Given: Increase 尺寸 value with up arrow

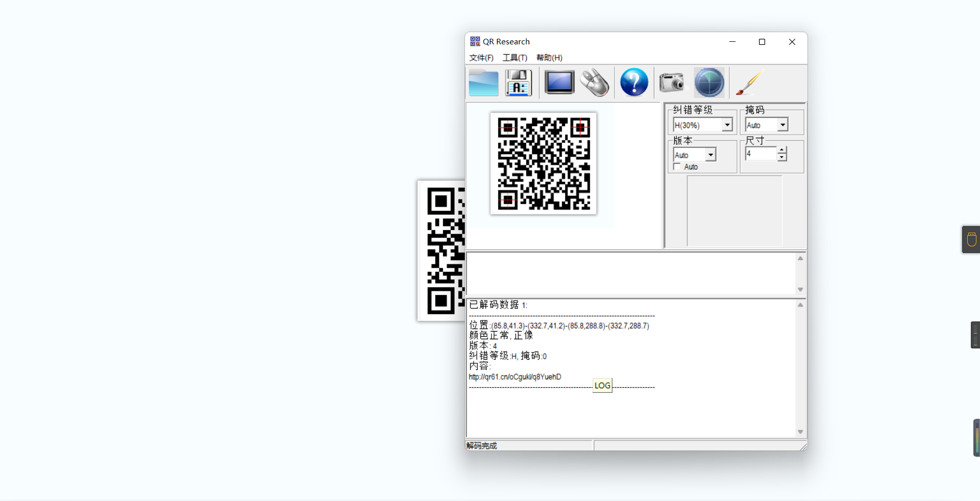Looking at the screenshot, I should (782, 150).
